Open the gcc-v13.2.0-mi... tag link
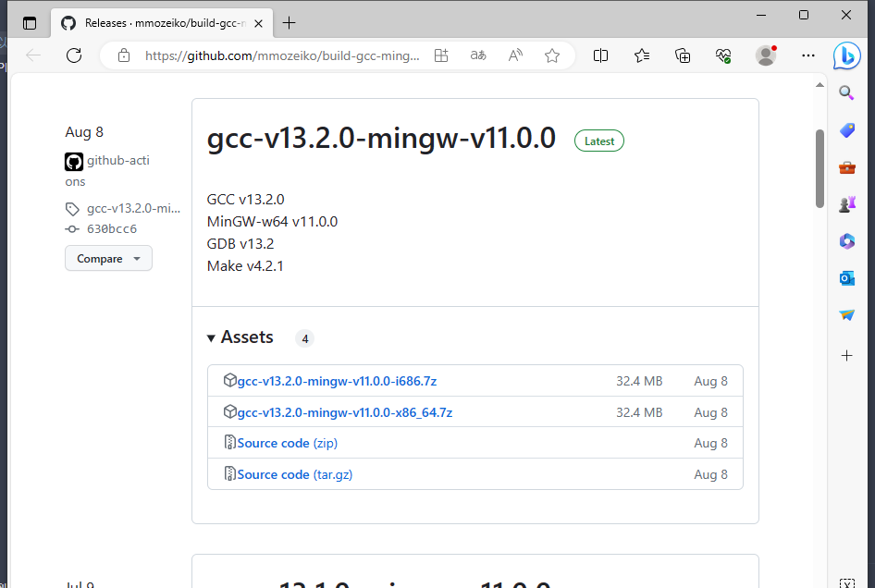 coord(133,209)
